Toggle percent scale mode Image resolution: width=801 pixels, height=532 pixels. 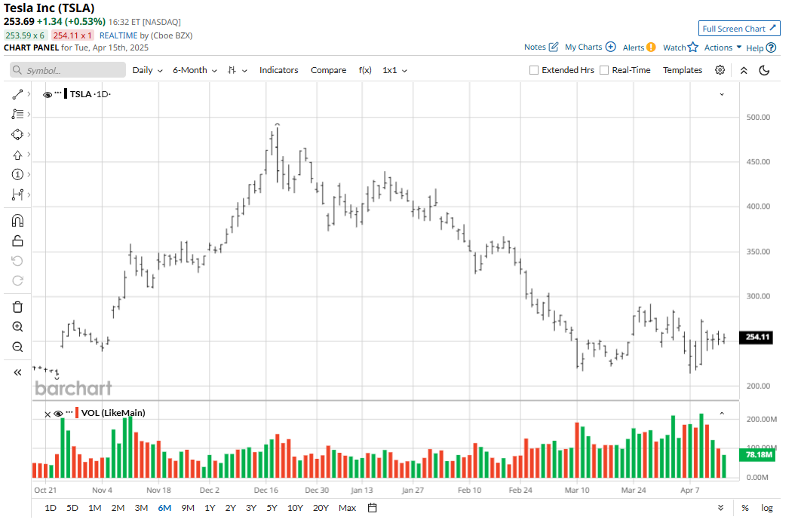745,508
